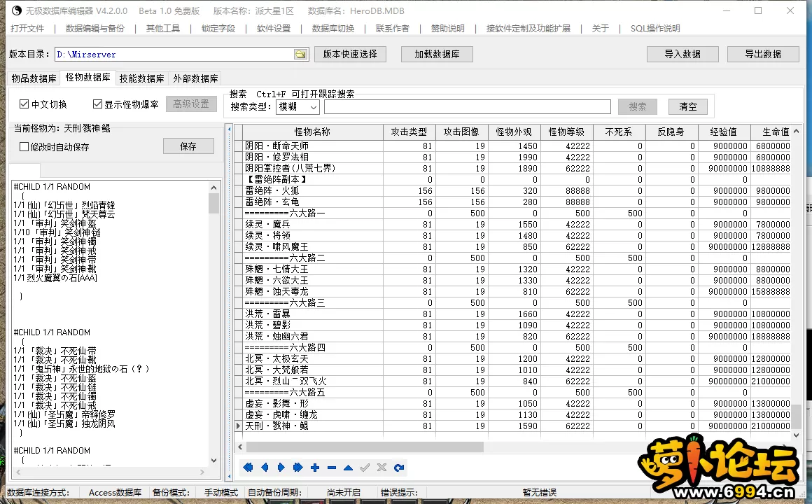
Task: Click the search text input field
Action: point(468,106)
